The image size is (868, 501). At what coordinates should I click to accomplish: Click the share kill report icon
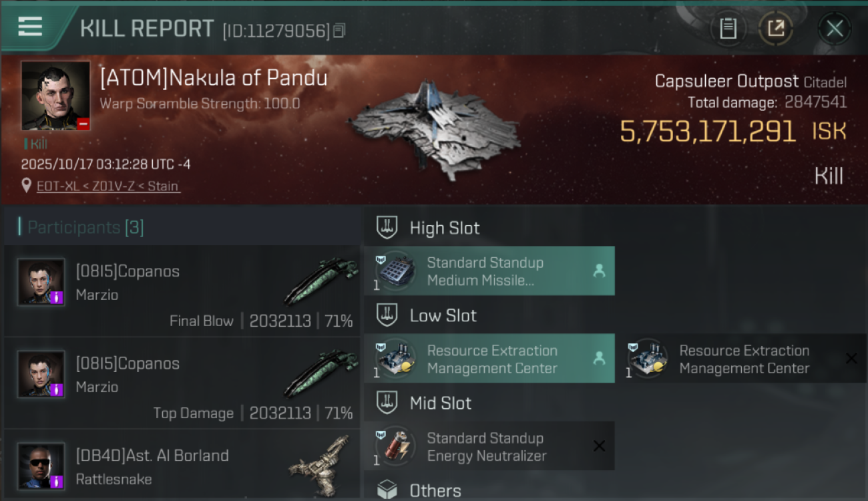[x=775, y=29]
